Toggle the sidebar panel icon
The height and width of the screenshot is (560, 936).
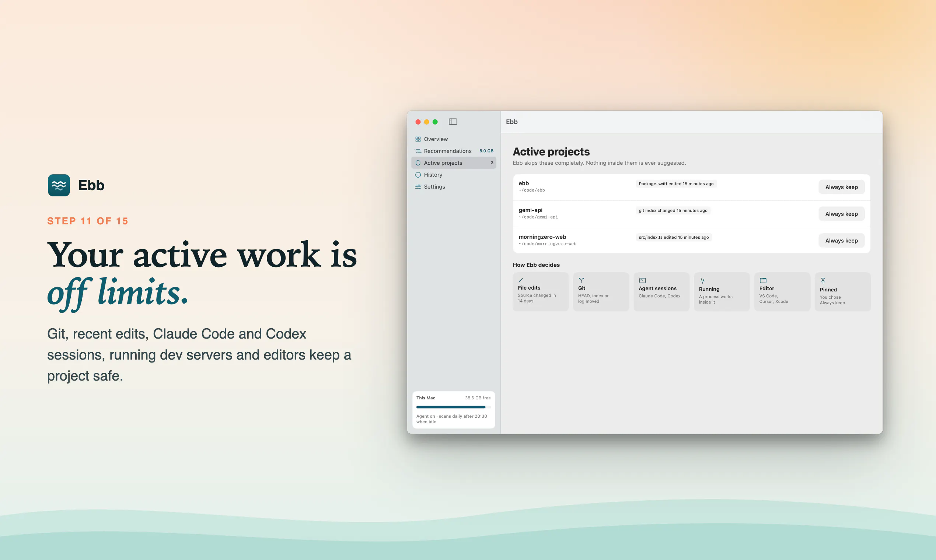[453, 122]
